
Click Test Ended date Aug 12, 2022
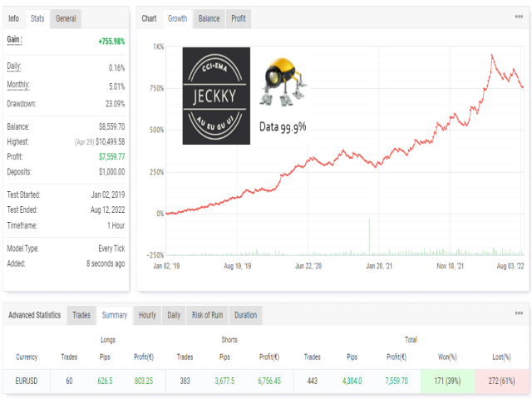[x=107, y=210]
